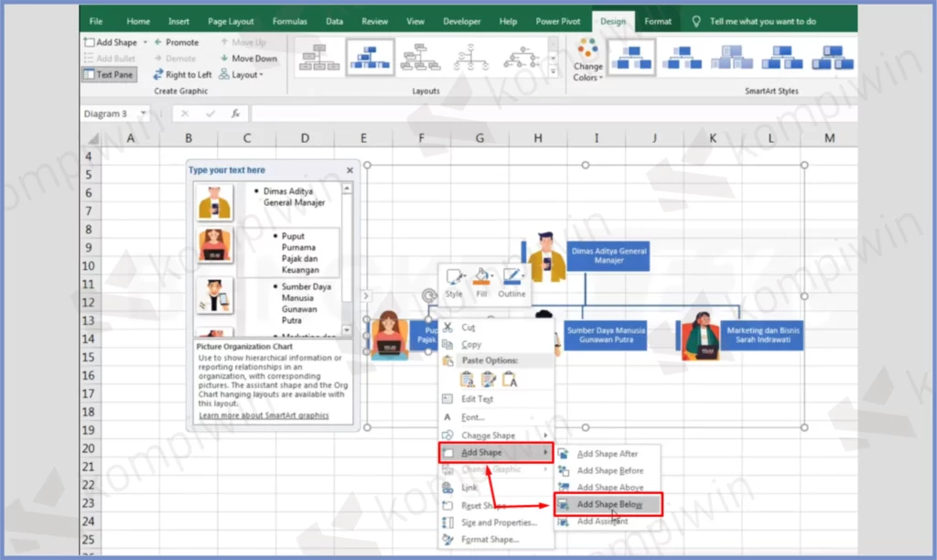Click the Right to Left icon
Viewport: 937px width, 560px height.
(x=159, y=75)
